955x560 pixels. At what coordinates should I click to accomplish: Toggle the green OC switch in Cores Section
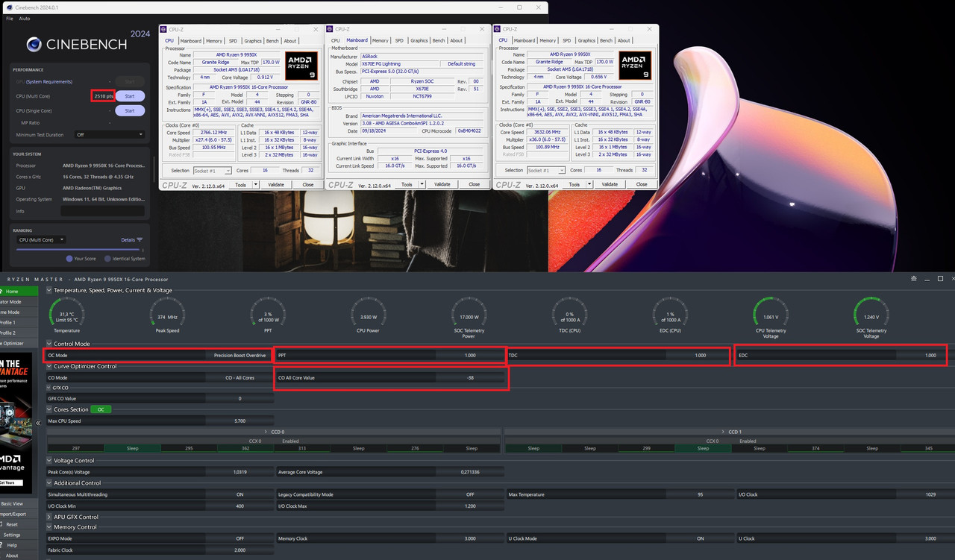pos(101,409)
